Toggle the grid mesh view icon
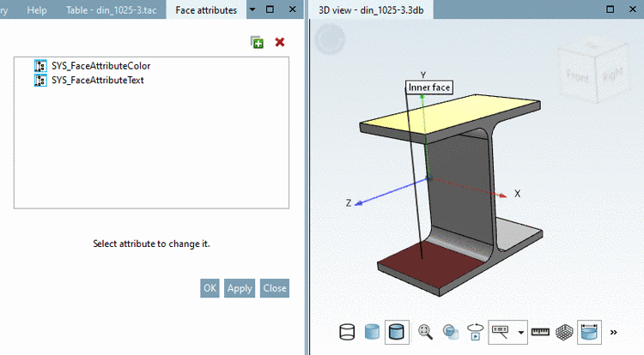The image size is (644, 355). pyautogui.click(x=564, y=332)
